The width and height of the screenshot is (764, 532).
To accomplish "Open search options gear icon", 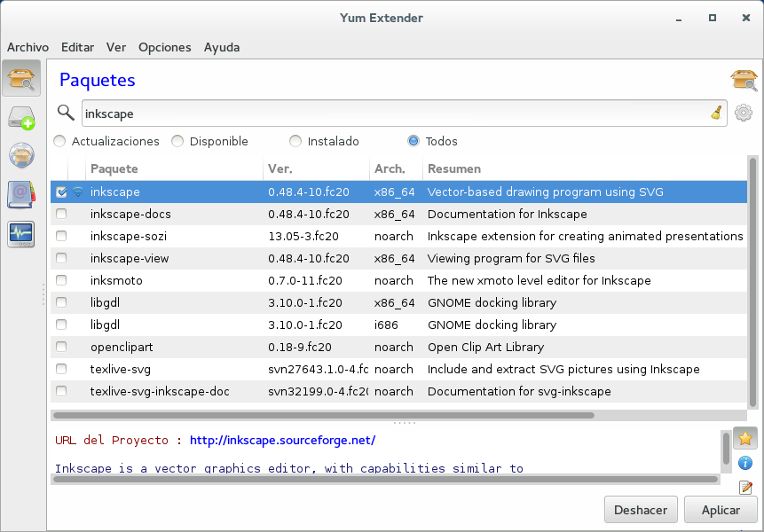I will (x=744, y=113).
